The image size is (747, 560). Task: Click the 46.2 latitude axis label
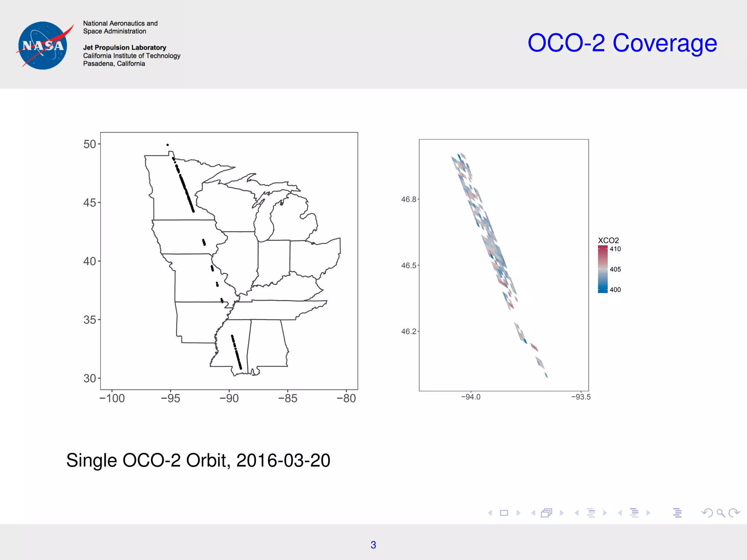pos(409,331)
